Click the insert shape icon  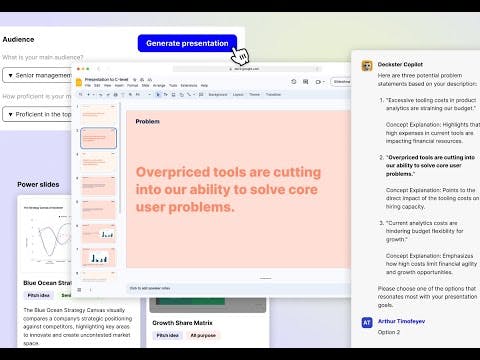[x=182, y=95]
